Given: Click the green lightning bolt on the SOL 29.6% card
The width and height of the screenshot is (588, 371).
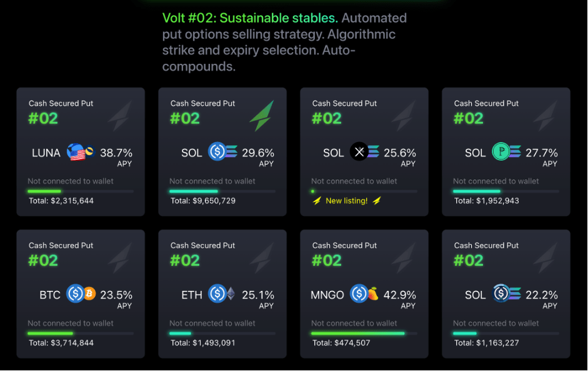Looking at the screenshot, I should click(261, 116).
